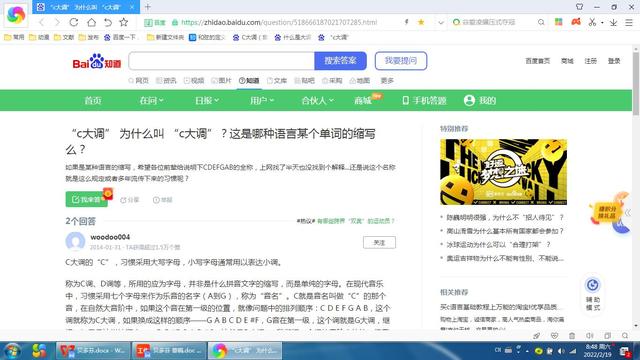640x360 pixels.
Task: Switch to the '图片' search tab
Action: point(221,81)
